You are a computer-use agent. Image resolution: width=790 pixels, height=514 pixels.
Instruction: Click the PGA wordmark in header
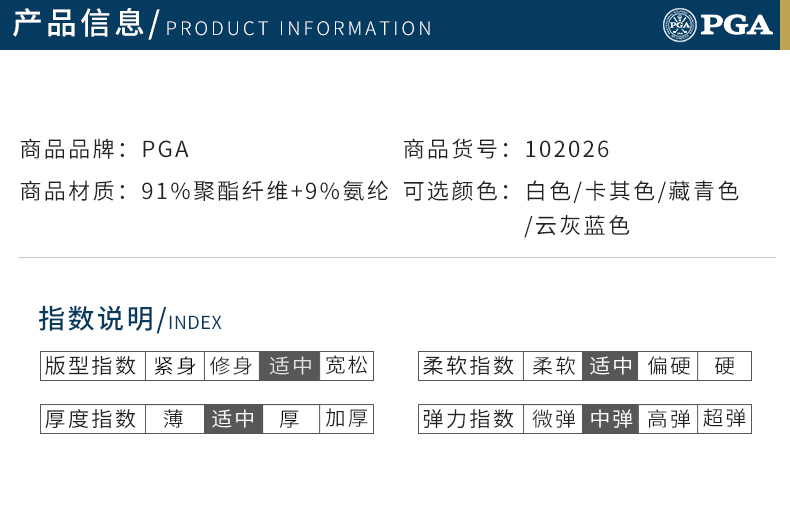pos(736,25)
